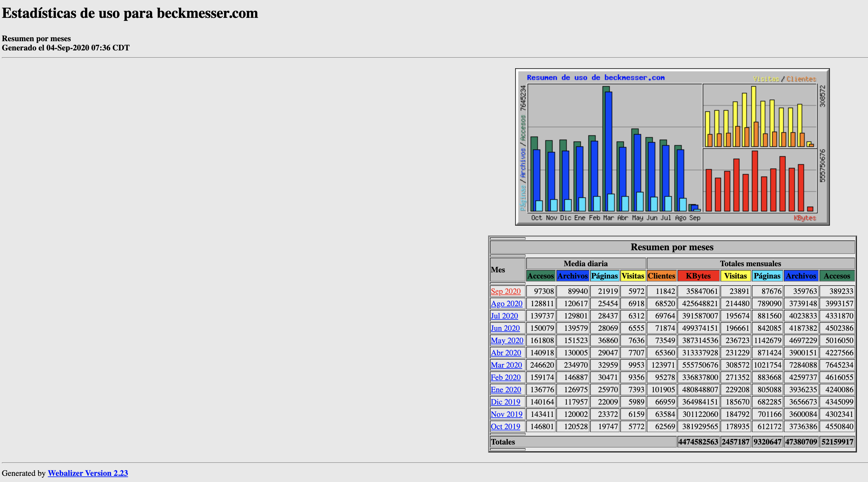
Task: Open Nov 2019 statistics page
Action: click(x=507, y=414)
